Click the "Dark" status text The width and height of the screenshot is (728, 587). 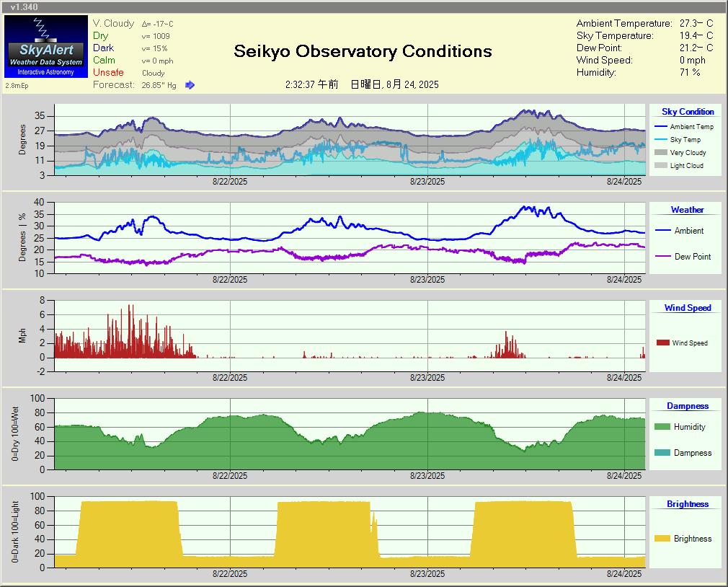click(x=103, y=48)
